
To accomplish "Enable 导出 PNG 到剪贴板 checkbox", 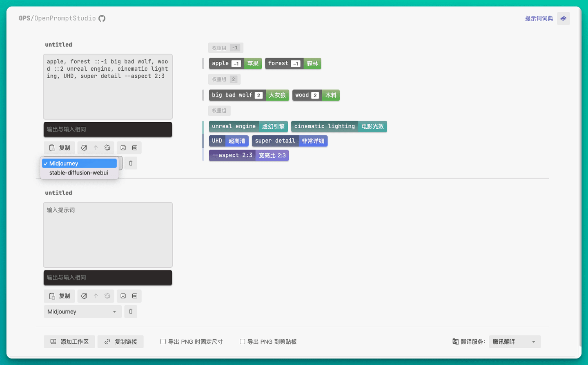I will point(242,341).
